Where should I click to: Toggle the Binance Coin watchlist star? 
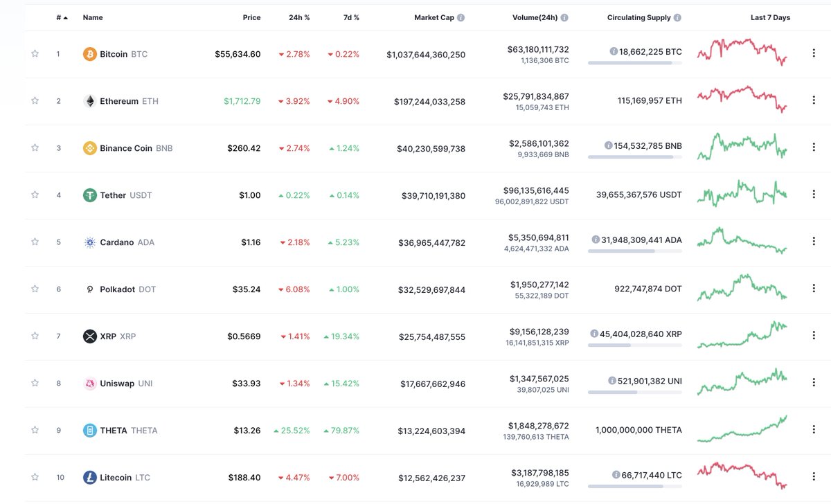[35, 147]
